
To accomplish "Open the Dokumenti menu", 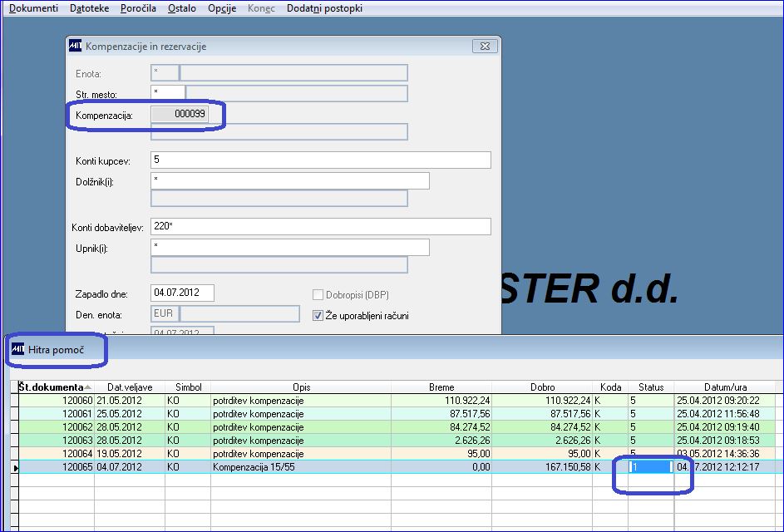I will (x=33, y=8).
